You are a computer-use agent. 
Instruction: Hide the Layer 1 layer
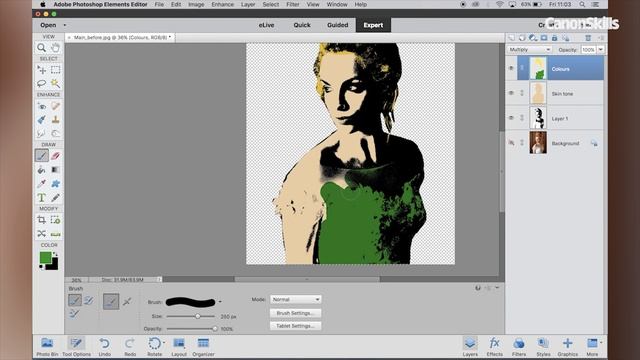tap(511, 118)
